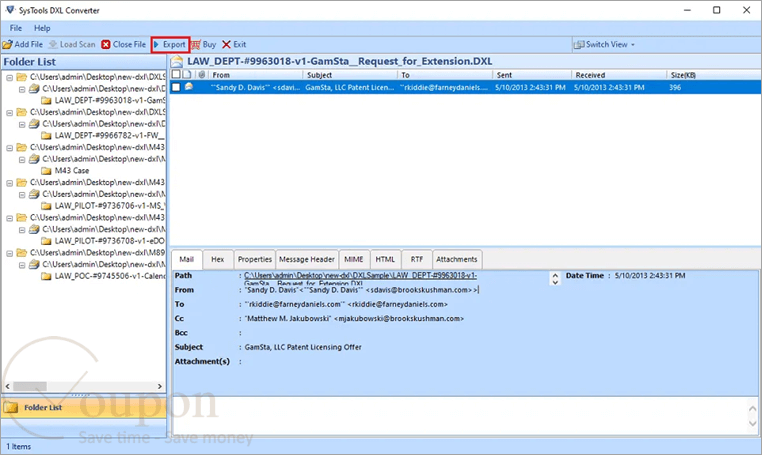This screenshot has width=762, height=455.
Task: Click the Add File toolbar button
Action: pyautogui.click(x=23, y=44)
